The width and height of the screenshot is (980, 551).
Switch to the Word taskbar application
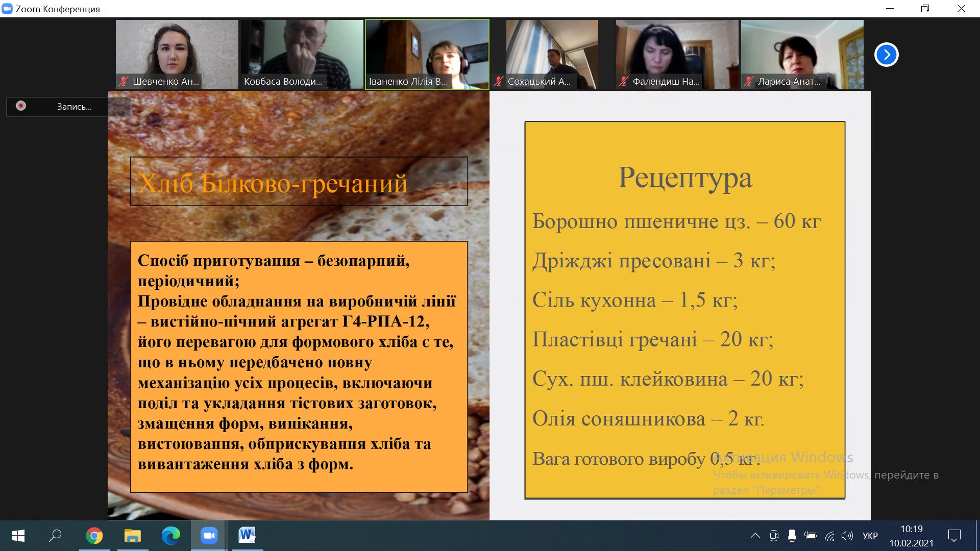point(247,536)
